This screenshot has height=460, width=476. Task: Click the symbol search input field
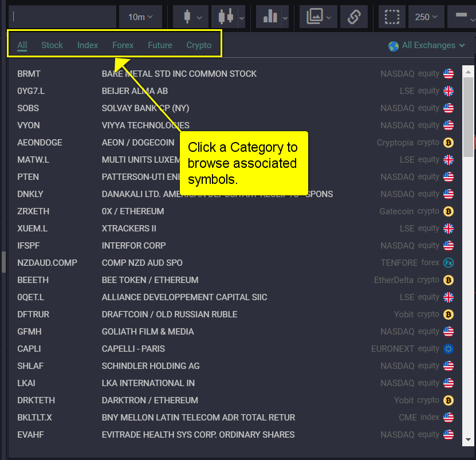click(x=62, y=17)
